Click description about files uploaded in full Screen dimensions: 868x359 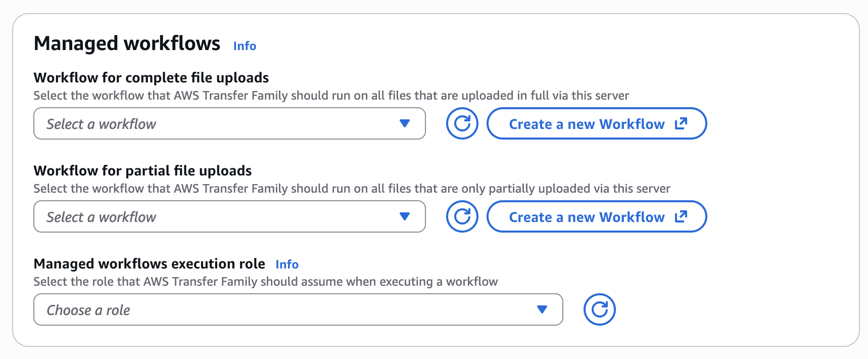point(331,96)
